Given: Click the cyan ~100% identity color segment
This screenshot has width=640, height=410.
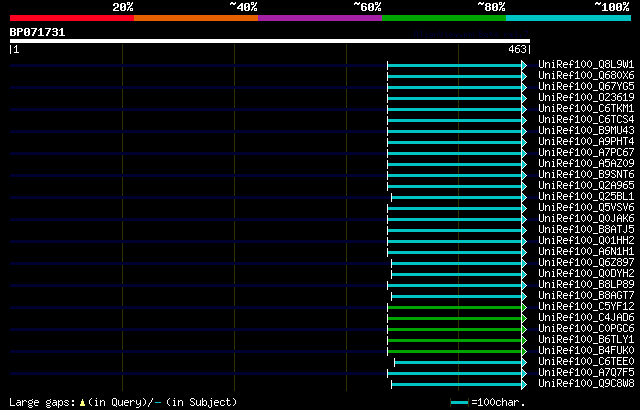Looking at the screenshot, I should pyautogui.click(x=569, y=18).
